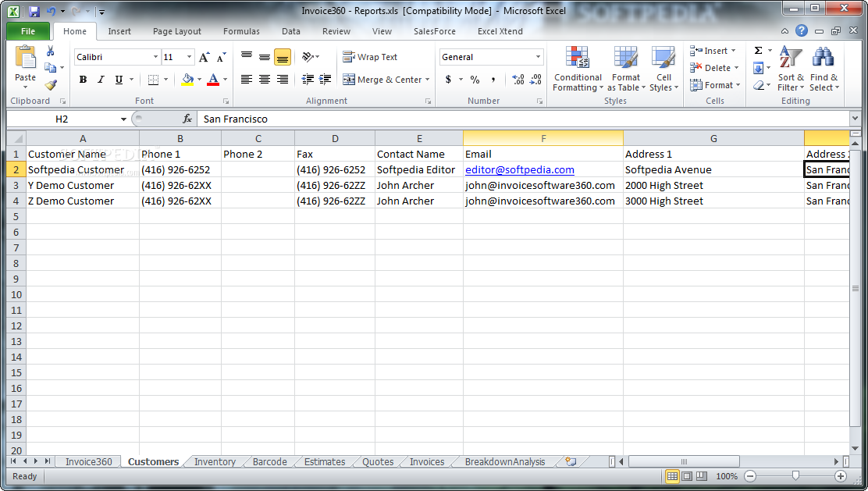
Task: Toggle Bold formatting
Action: (83, 80)
